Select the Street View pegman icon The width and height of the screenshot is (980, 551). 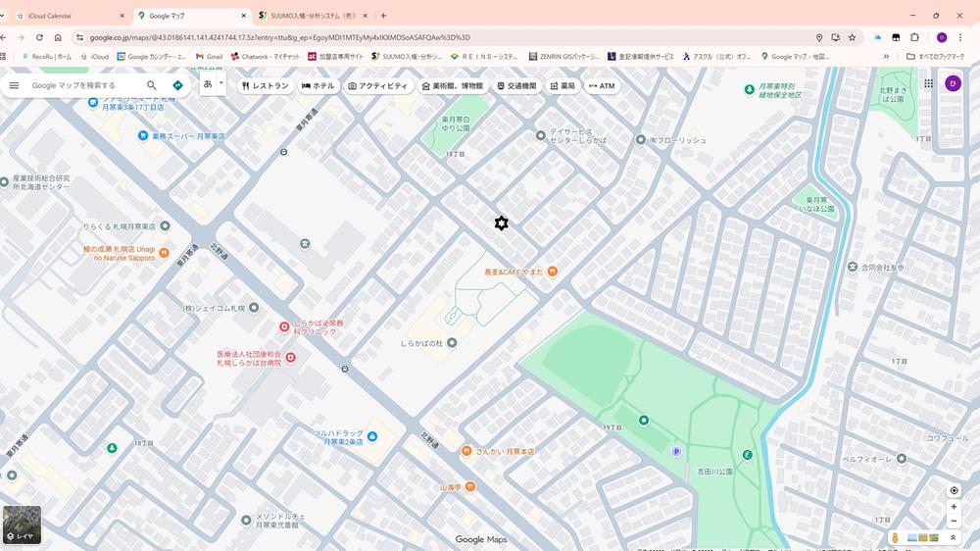(895, 537)
